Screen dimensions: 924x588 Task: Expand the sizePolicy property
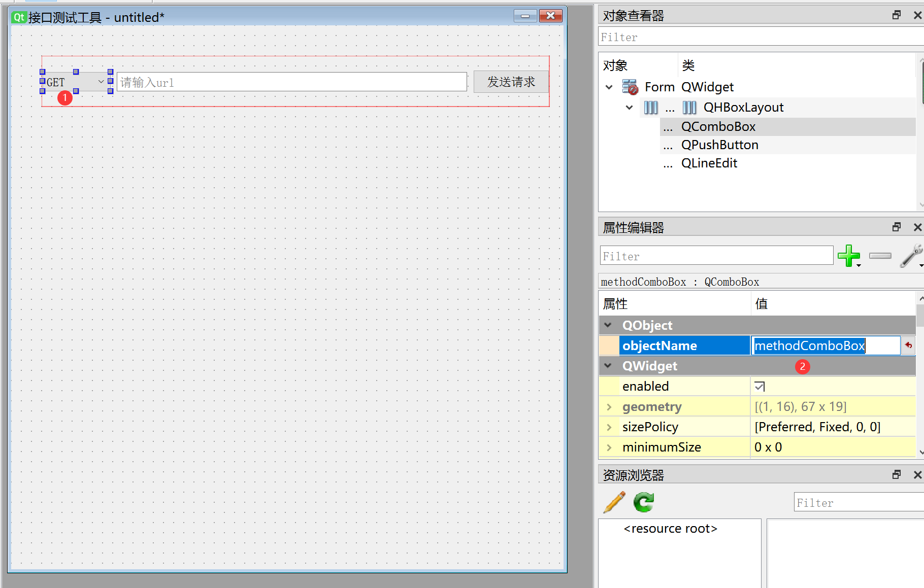(609, 427)
